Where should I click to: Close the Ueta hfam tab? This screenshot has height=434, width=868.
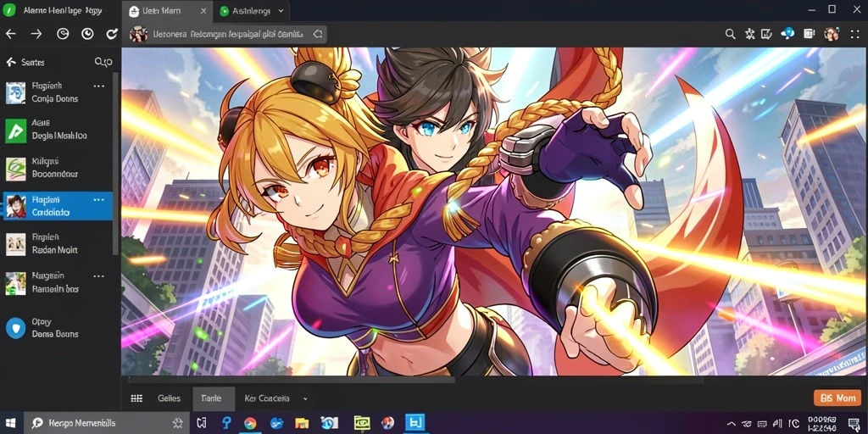(203, 11)
